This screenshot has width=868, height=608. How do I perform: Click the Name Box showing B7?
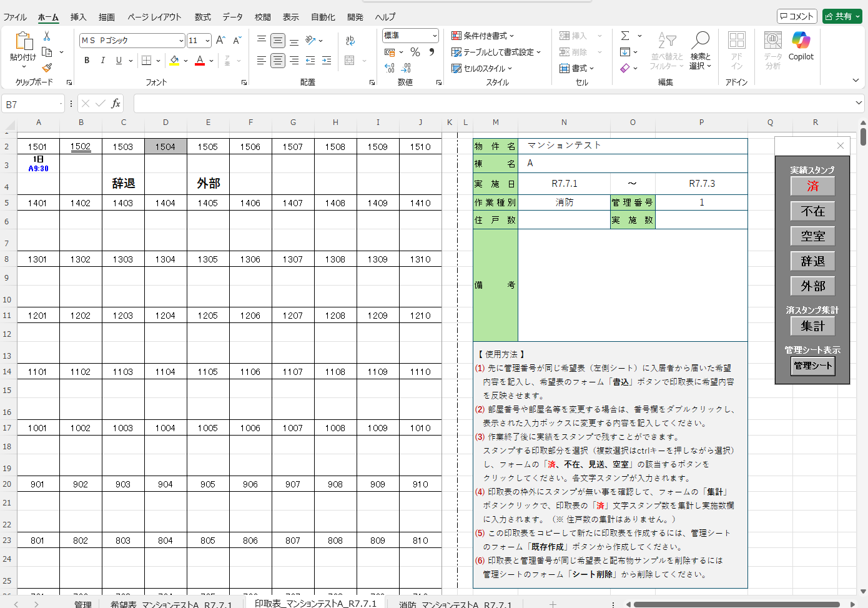tap(28, 103)
